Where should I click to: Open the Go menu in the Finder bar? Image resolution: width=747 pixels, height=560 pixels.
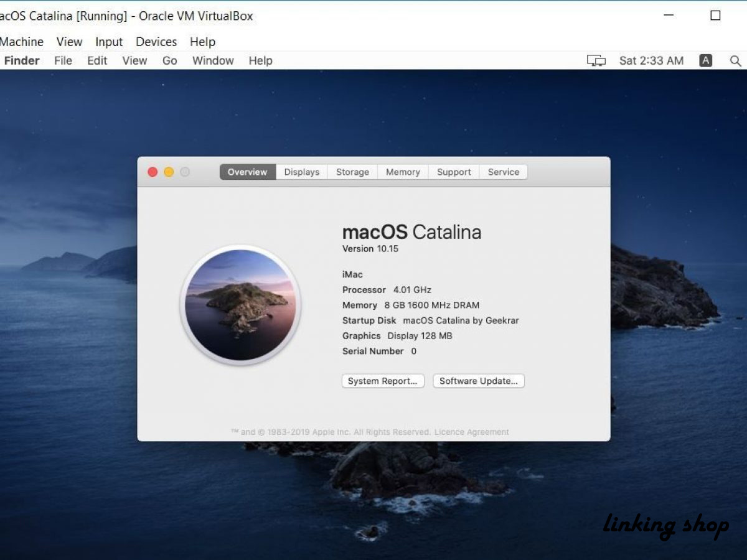coord(169,60)
